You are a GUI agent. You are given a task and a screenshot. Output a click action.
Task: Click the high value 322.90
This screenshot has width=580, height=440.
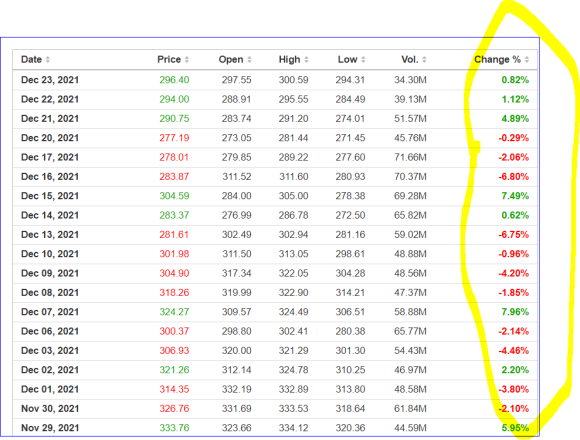(293, 293)
